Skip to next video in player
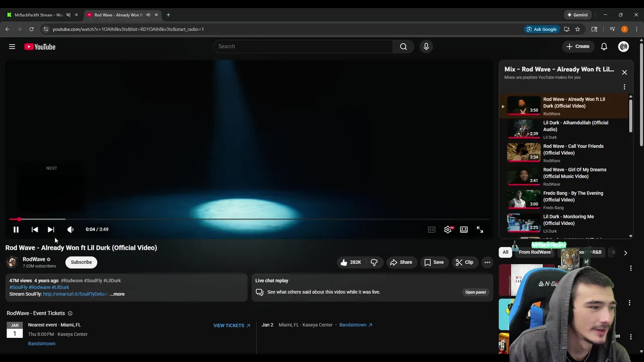The image size is (644, 362). tap(51, 229)
